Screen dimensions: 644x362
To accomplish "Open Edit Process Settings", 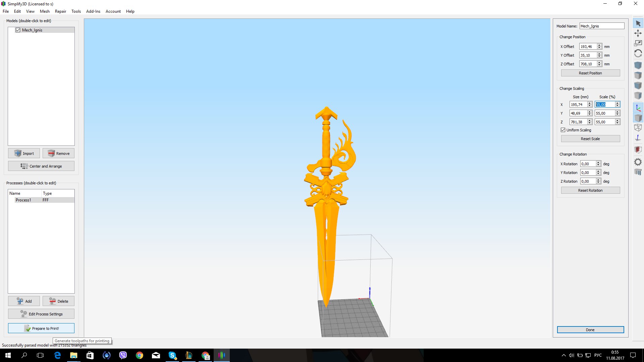I will click(x=41, y=314).
